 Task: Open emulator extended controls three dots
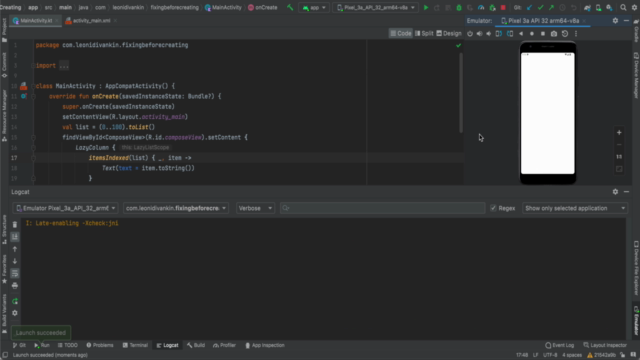[576, 34]
